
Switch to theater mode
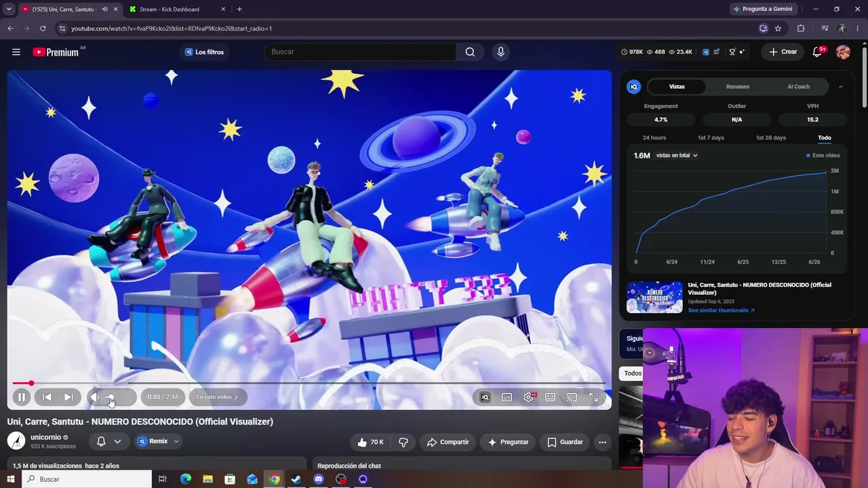pos(550,397)
